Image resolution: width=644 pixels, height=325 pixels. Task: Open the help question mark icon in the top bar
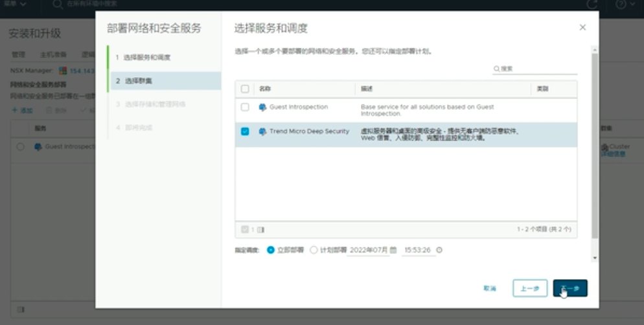coord(621,4)
